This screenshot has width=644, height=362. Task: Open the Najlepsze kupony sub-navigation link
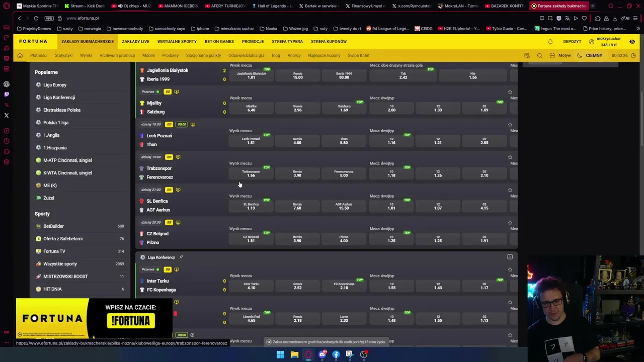click(x=324, y=55)
